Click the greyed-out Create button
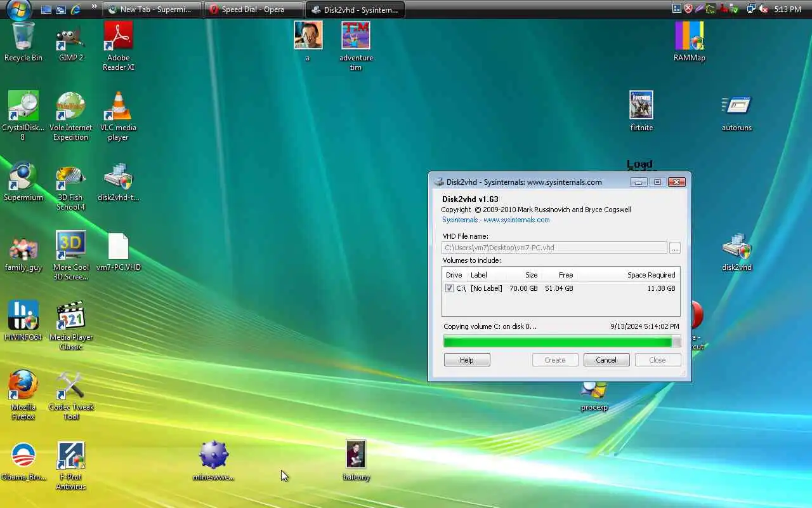 [x=554, y=360]
